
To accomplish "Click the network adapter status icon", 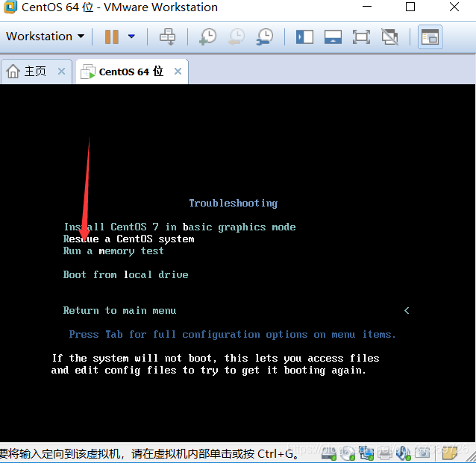I will click(366, 453).
